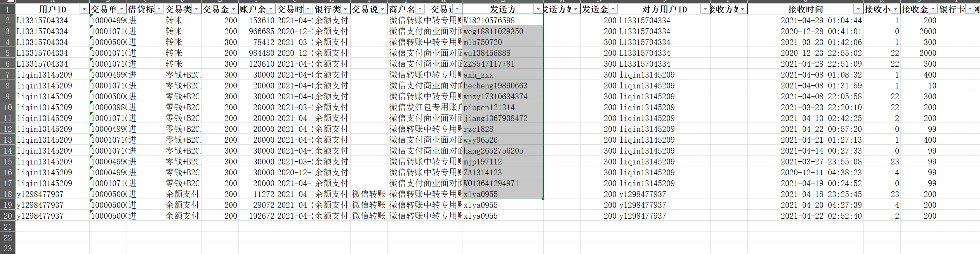
Task: Open the 发送方 column filter dropdown
Action: 538,9
